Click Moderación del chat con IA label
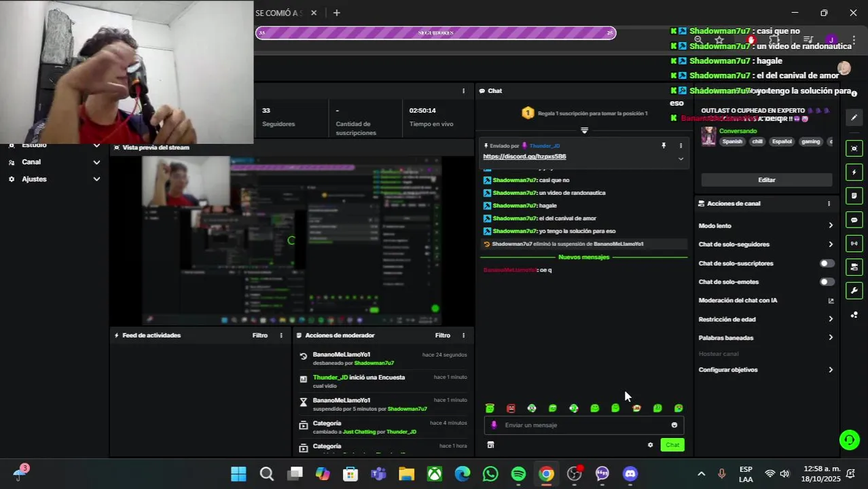Image resolution: width=868 pixels, height=489 pixels. coord(738,301)
